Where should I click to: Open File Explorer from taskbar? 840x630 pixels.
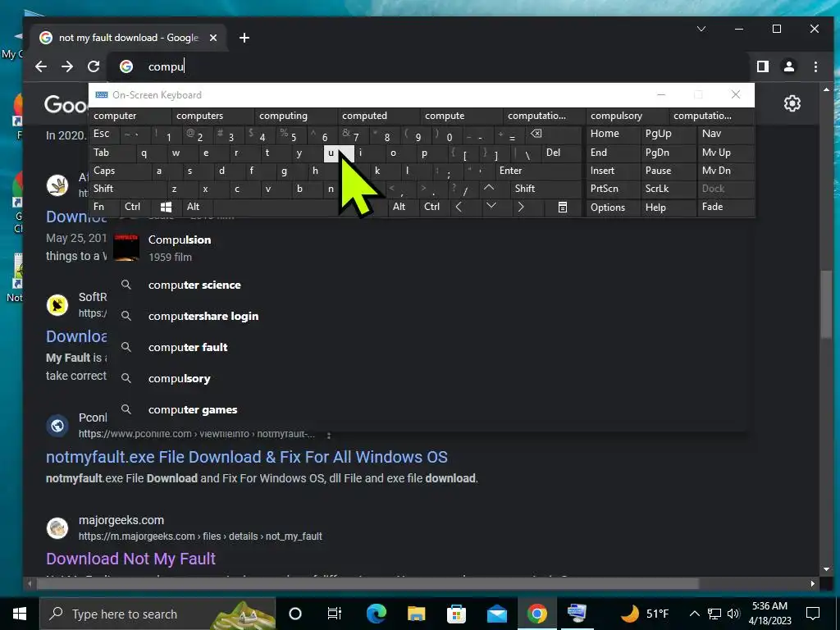click(416, 614)
